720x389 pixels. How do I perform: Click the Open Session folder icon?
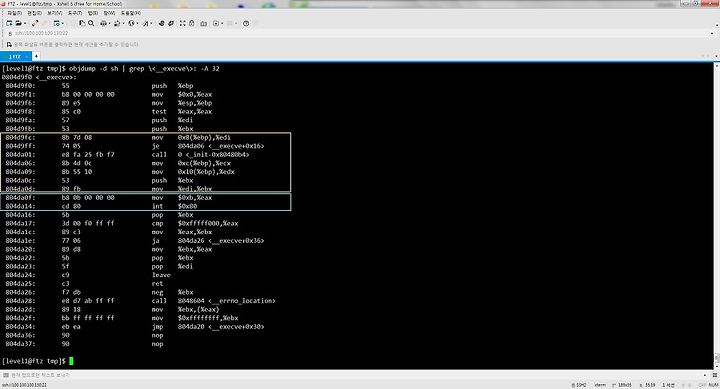click(18, 23)
